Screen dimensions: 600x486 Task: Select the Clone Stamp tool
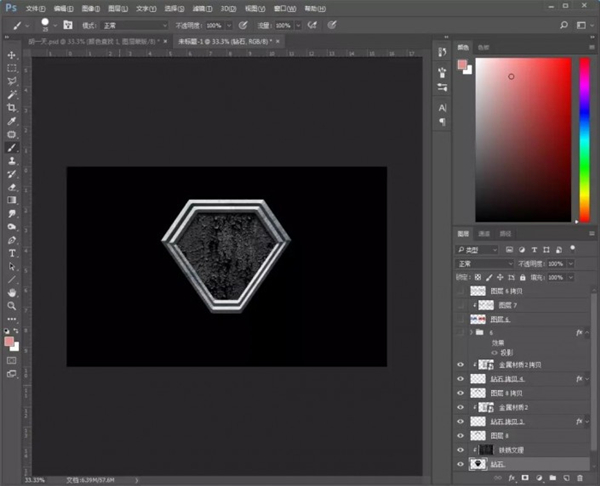point(12,160)
